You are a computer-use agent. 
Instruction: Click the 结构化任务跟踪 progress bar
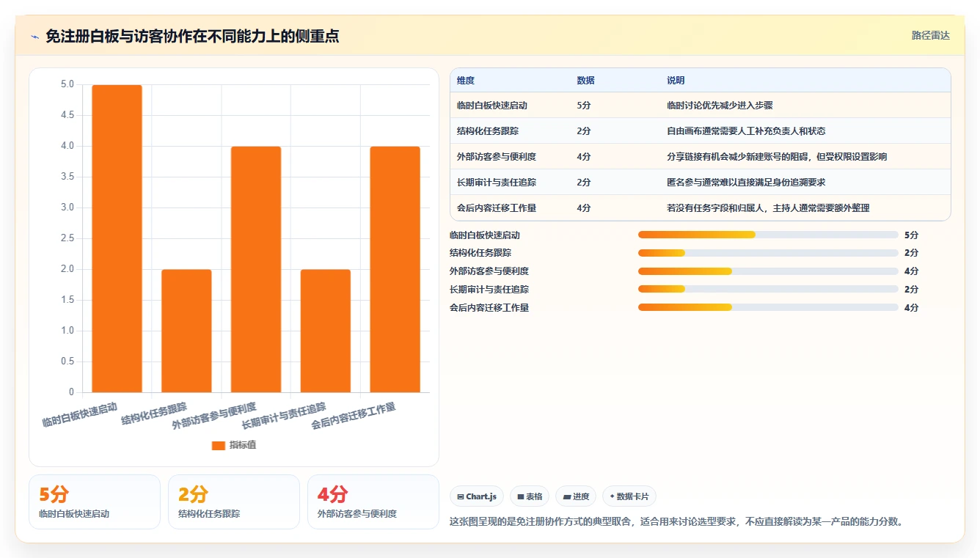768,253
